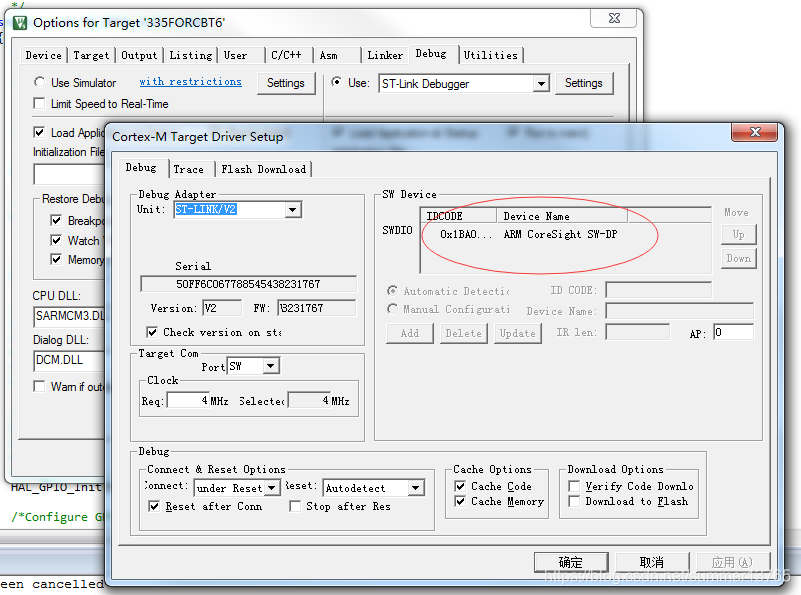Enable Limit Speed to Real-Time

click(37, 104)
